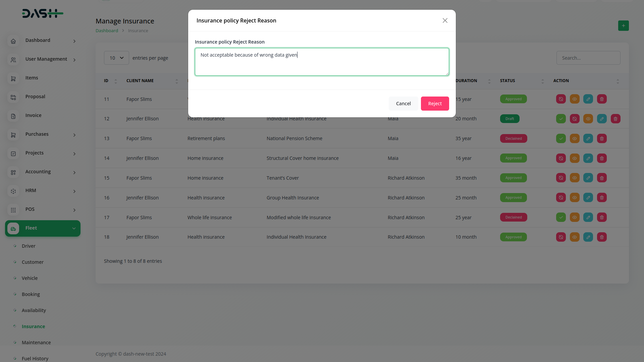This screenshot has width=644, height=362.
Task: Click the green add insurance plus button
Action: 623,26
